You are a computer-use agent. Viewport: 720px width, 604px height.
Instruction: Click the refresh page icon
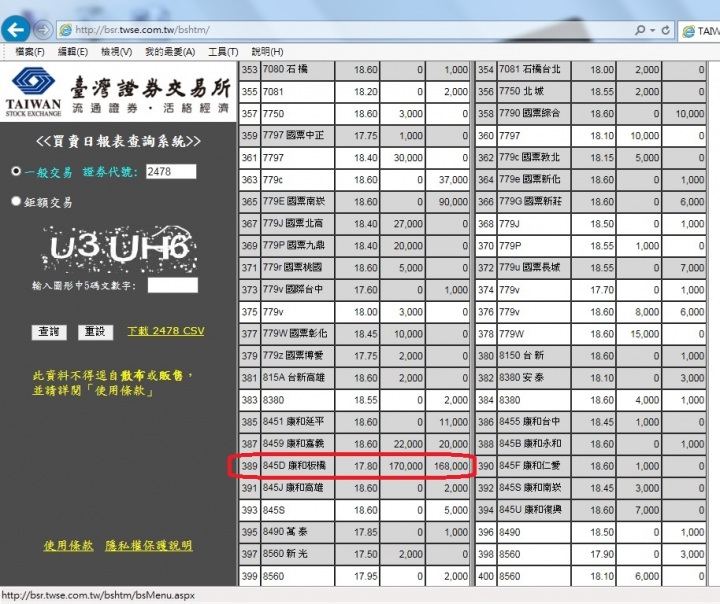[x=665, y=30]
